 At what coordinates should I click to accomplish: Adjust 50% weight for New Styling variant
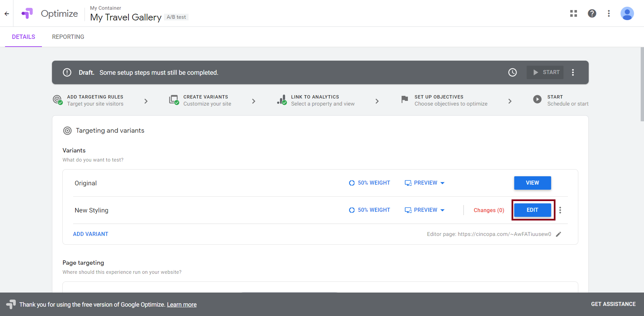(370, 210)
